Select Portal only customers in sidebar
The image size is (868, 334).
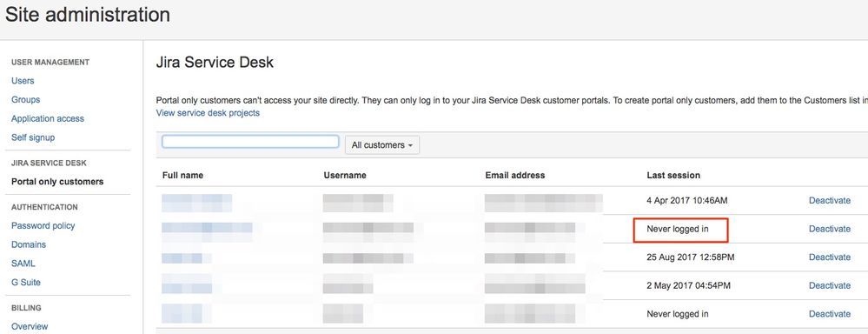pyautogui.click(x=57, y=182)
